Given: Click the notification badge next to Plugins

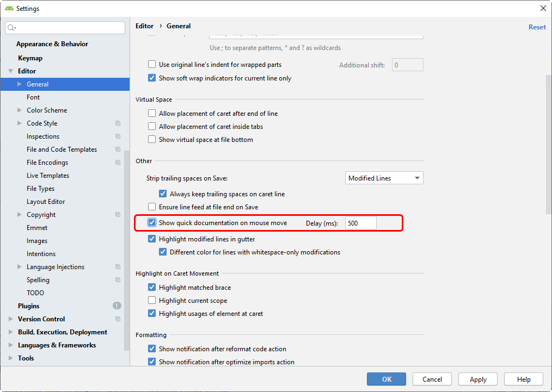Looking at the screenshot, I should click(x=116, y=306).
